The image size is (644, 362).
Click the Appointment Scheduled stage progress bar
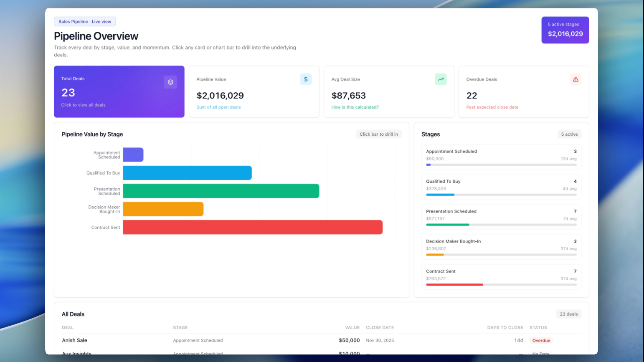[501, 165]
